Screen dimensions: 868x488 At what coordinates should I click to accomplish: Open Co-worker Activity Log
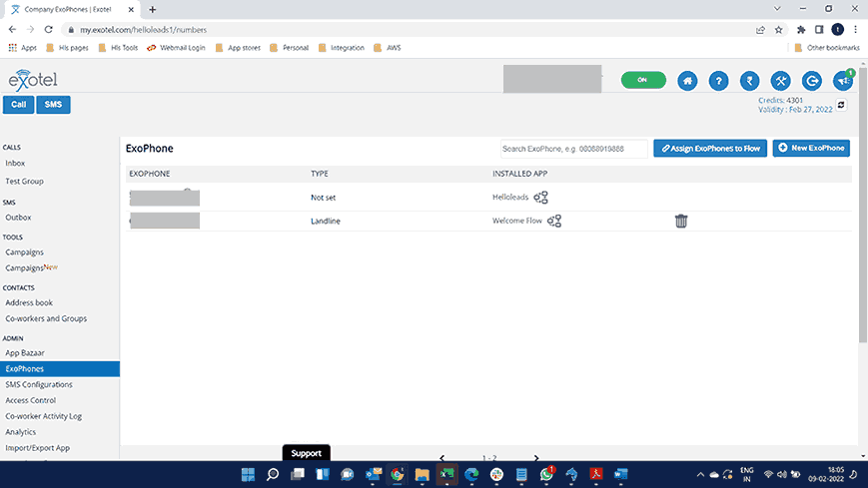[x=43, y=416]
